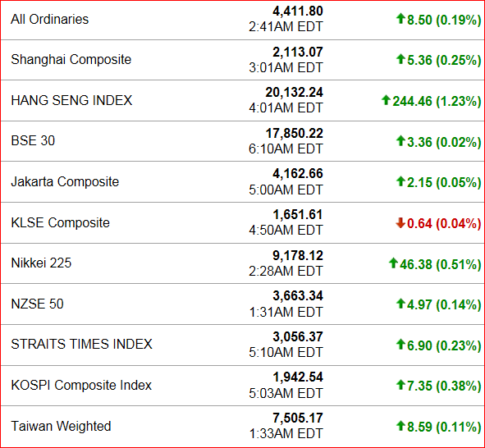
Task: Open the Taiwan Weighted index link
Action: pos(61,426)
